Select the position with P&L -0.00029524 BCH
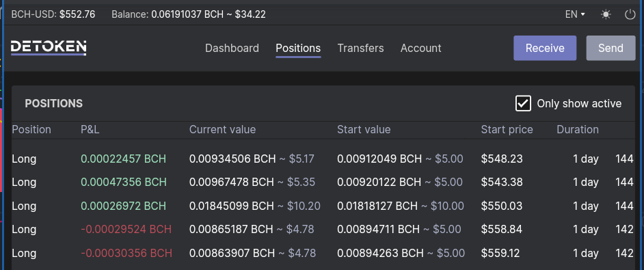This screenshot has height=270, width=644. click(x=323, y=229)
